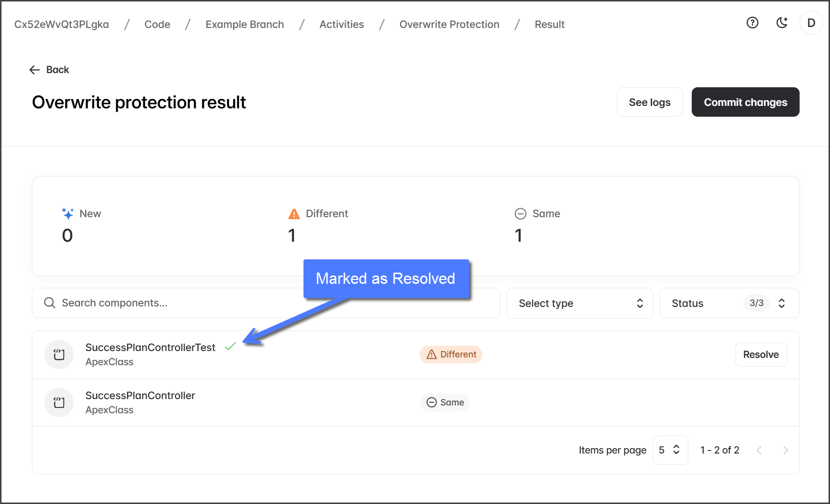Click the orange Different warning icon in summary
Image resolution: width=830 pixels, height=504 pixels.
pyautogui.click(x=294, y=214)
